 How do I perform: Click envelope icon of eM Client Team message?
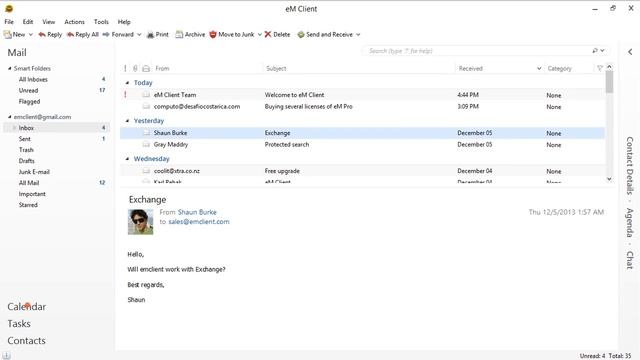tap(146, 95)
